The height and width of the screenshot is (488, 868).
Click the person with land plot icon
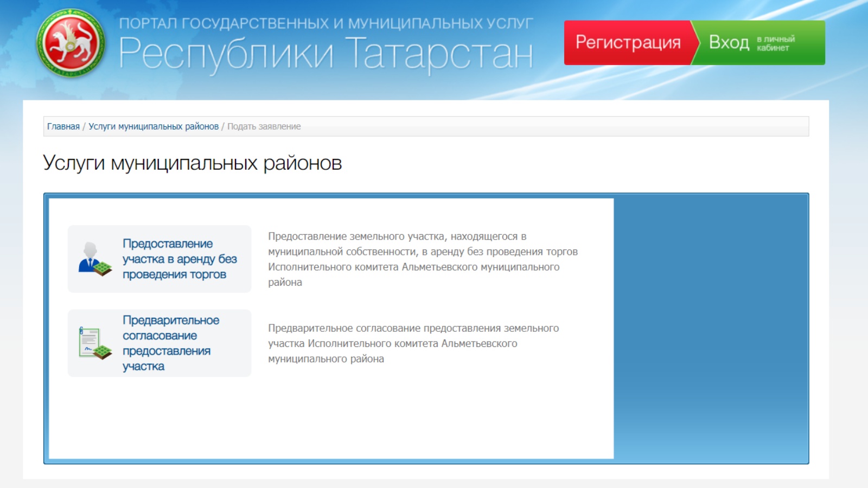[x=95, y=259]
